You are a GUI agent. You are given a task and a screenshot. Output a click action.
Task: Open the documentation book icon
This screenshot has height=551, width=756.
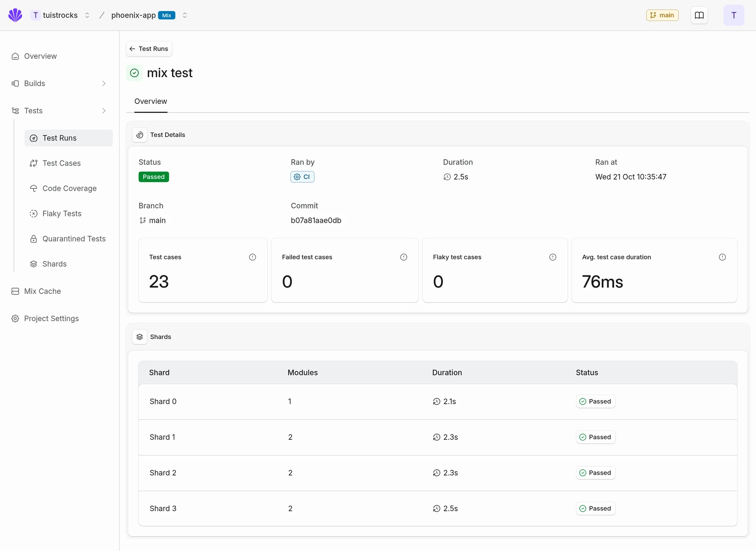click(x=699, y=15)
